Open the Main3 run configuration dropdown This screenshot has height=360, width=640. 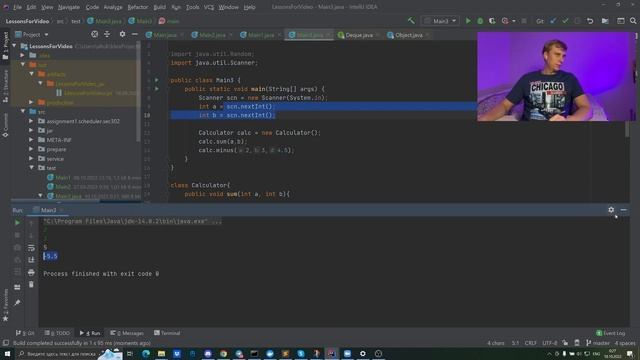[x=440, y=21]
